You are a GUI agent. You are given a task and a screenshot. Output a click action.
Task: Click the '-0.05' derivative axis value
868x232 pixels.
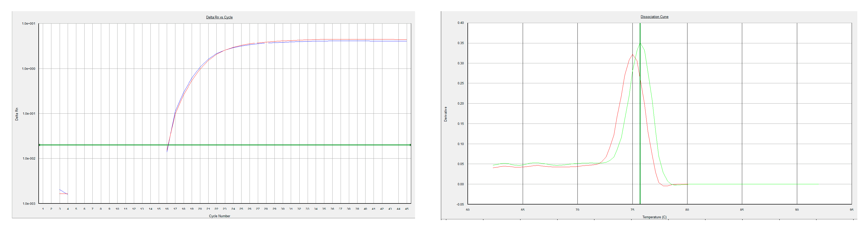pos(460,204)
